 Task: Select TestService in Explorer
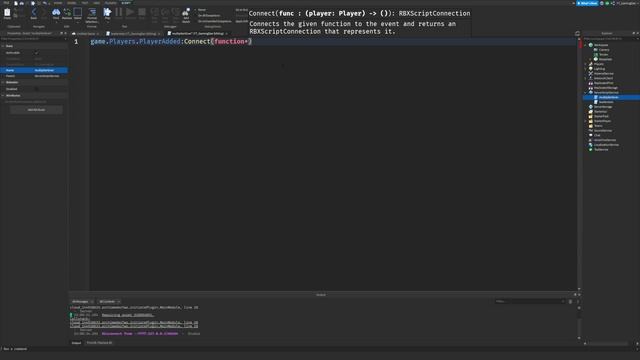[x=601, y=149]
